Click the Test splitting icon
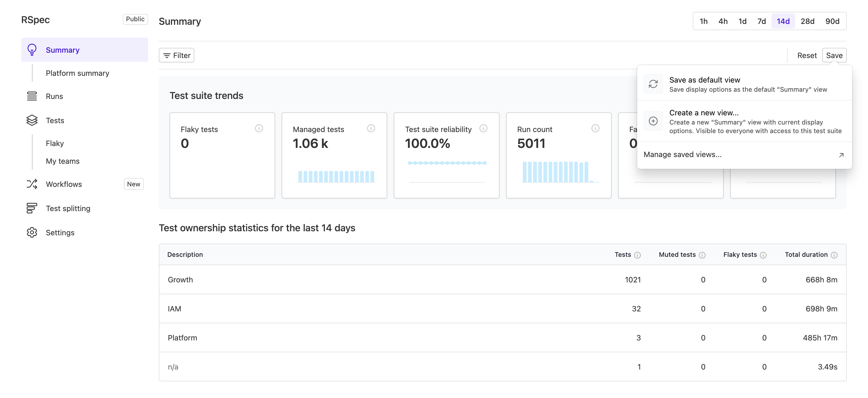 point(32,208)
